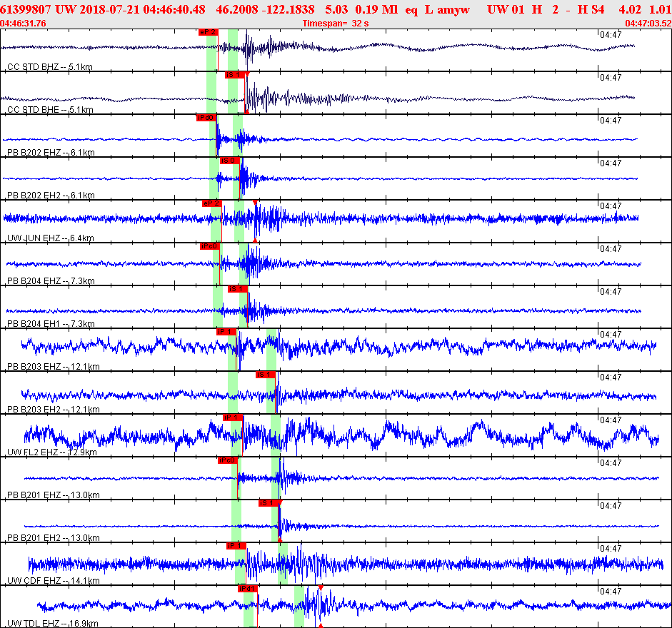Click the start time 04:46:31.76
Viewport: 672px width, 628px height.
pos(23,24)
